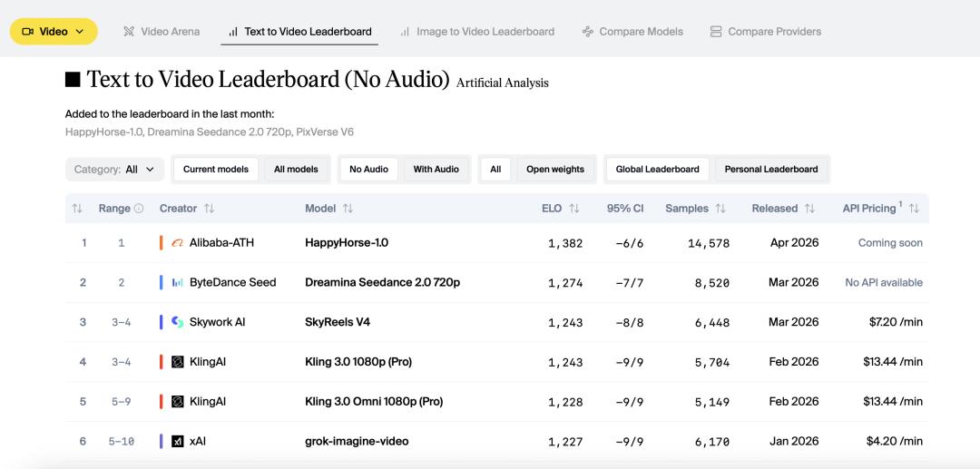Expand the Category All dropdown

(114, 170)
